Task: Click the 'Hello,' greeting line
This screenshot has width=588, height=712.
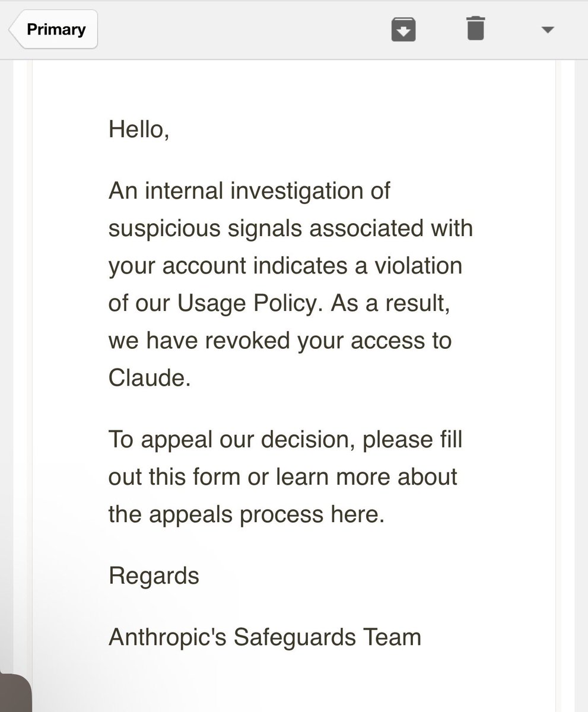Action: point(139,129)
